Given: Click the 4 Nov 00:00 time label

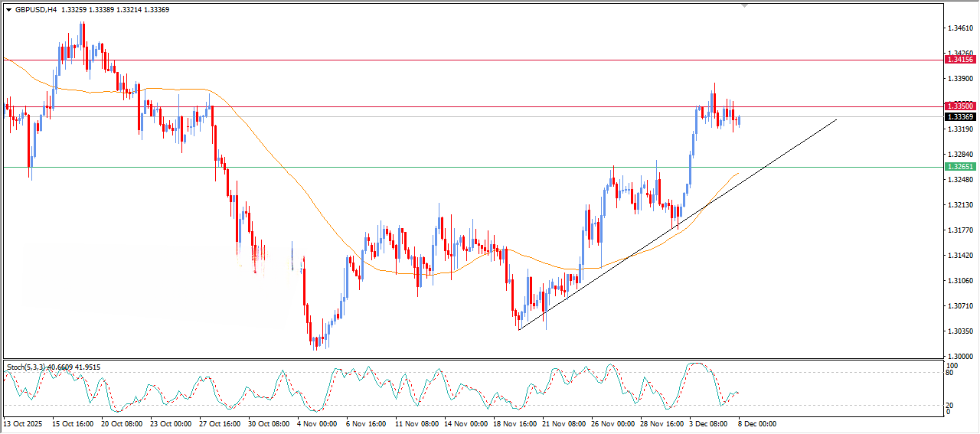Looking at the screenshot, I should (316, 423).
